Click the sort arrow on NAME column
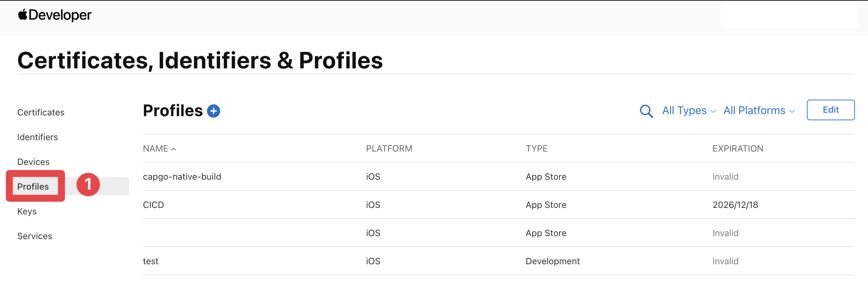 pyautogui.click(x=173, y=148)
